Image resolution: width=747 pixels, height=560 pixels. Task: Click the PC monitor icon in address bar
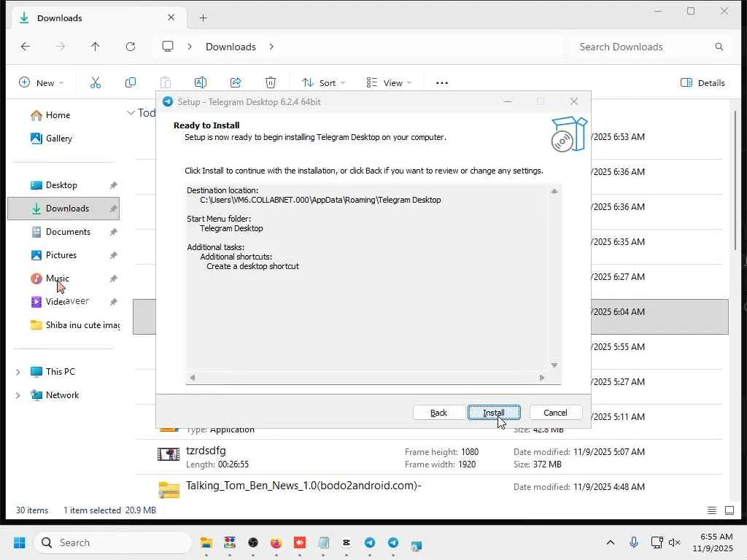(x=168, y=47)
